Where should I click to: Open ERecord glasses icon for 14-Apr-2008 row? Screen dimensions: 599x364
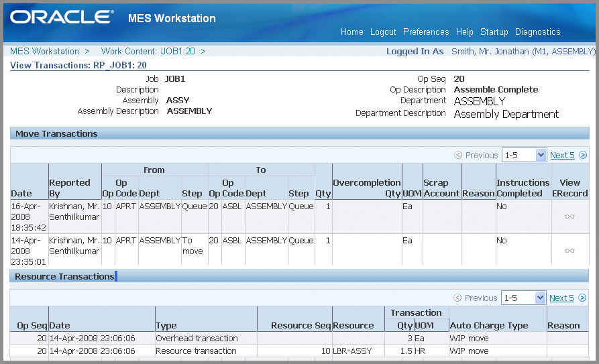pos(569,251)
